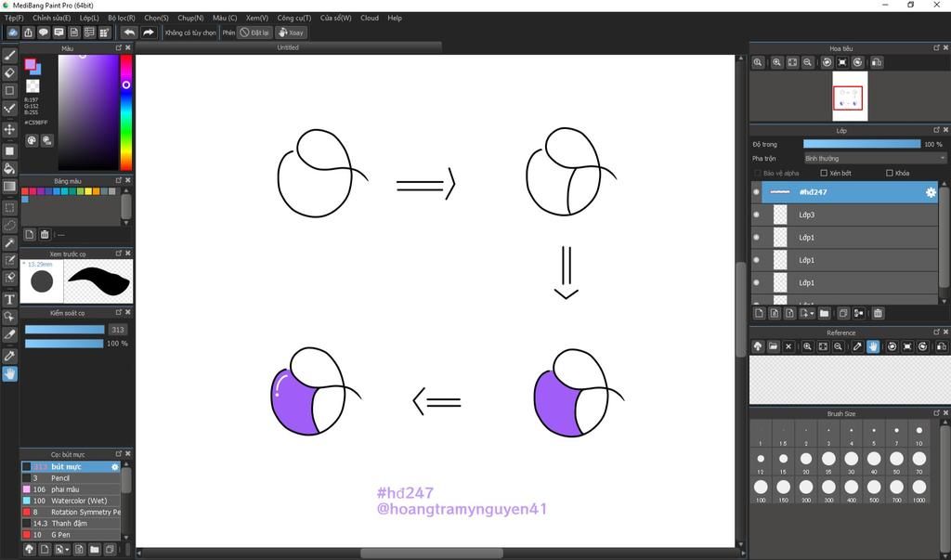The image size is (951, 560).
Task: Select the Pencil brush in the brush list
Action: [x=71, y=478]
